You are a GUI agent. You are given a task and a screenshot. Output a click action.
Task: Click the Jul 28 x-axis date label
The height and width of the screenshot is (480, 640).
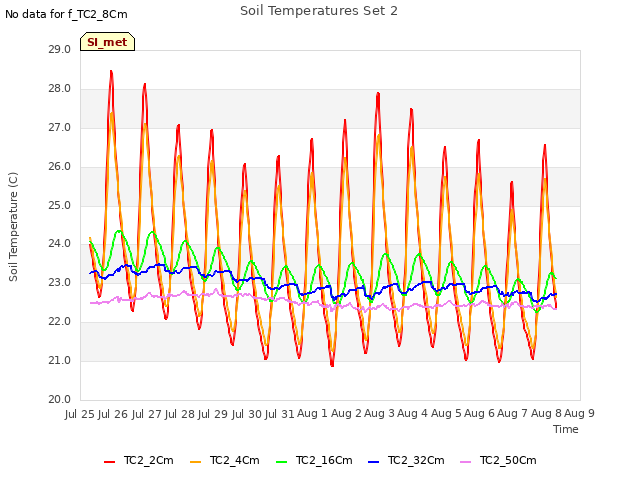click(x=180, y=414)
